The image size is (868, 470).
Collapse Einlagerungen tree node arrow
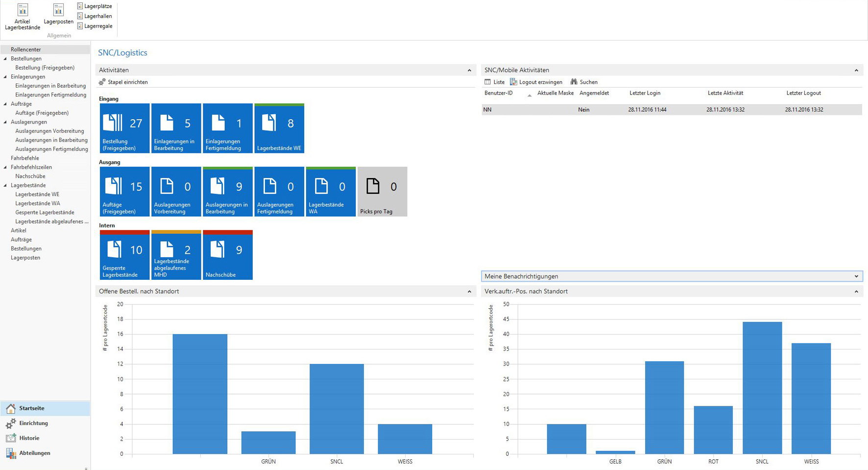[5, 76]
